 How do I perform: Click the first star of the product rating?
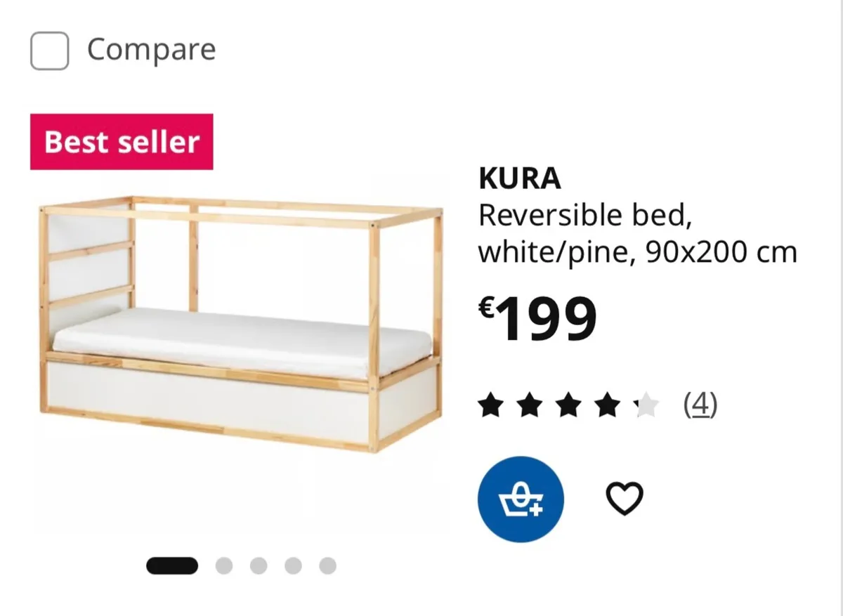point(490,404)
